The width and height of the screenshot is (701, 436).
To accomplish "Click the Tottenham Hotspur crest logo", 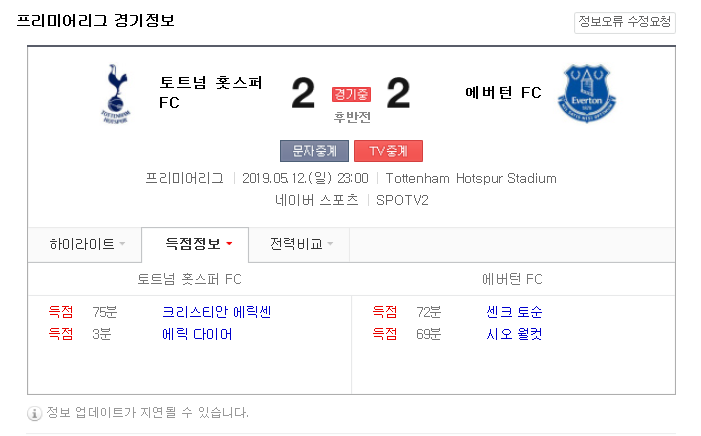I will pos(116,94).
